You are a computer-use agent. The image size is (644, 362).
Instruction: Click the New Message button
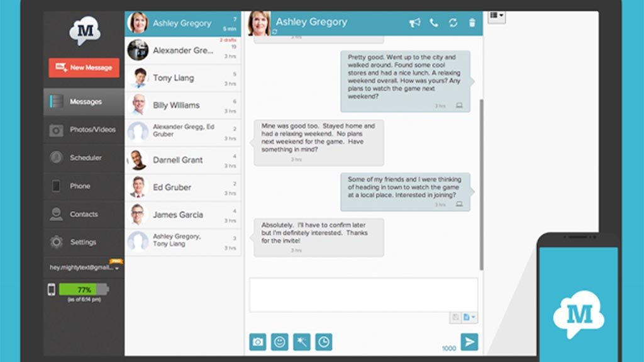84,67
